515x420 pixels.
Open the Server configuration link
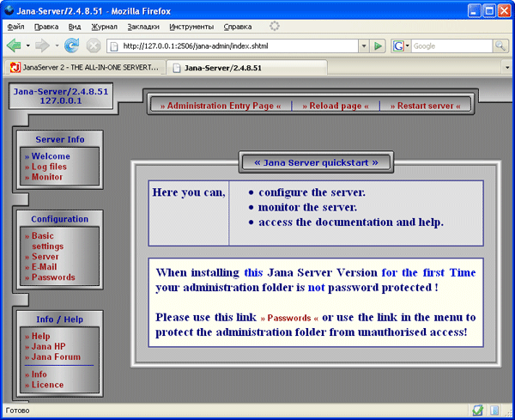point(42,256)
